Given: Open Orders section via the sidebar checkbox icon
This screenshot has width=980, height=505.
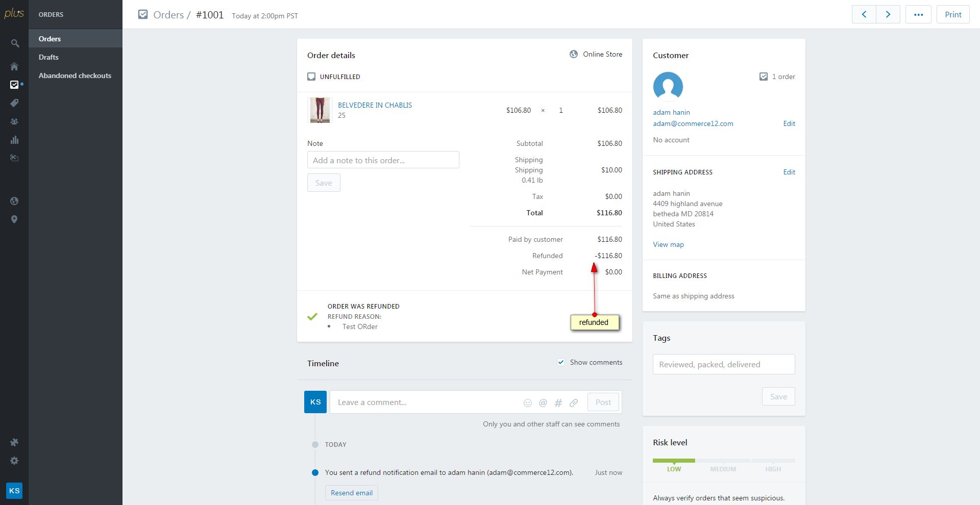Looking at the screenshot, I should coord(14,85).
